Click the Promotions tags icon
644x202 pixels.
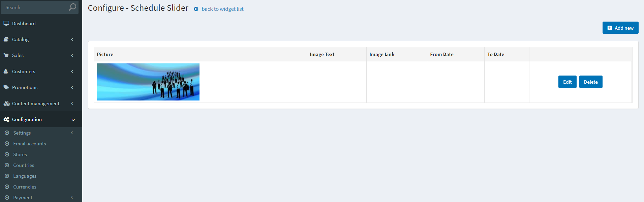pyautogui.click(x=6, y=87)
